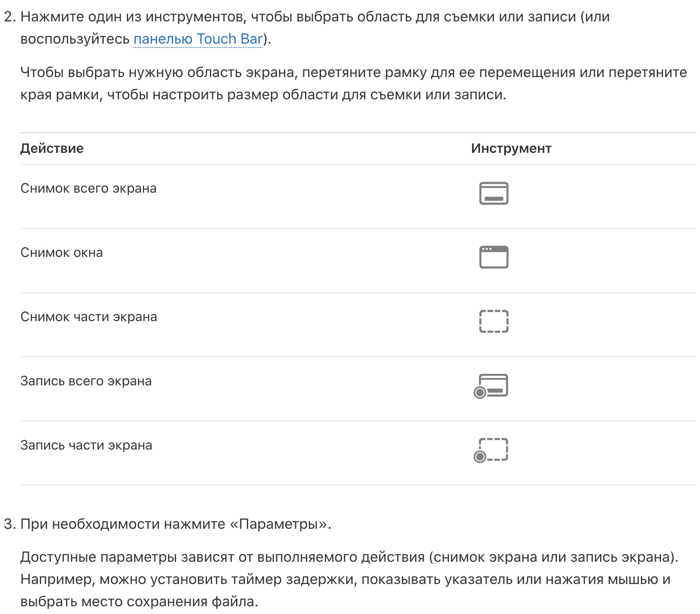The image size is (700, 614).
Task: Click the "Снимок части экрана" row label
Action: [89, 317]
